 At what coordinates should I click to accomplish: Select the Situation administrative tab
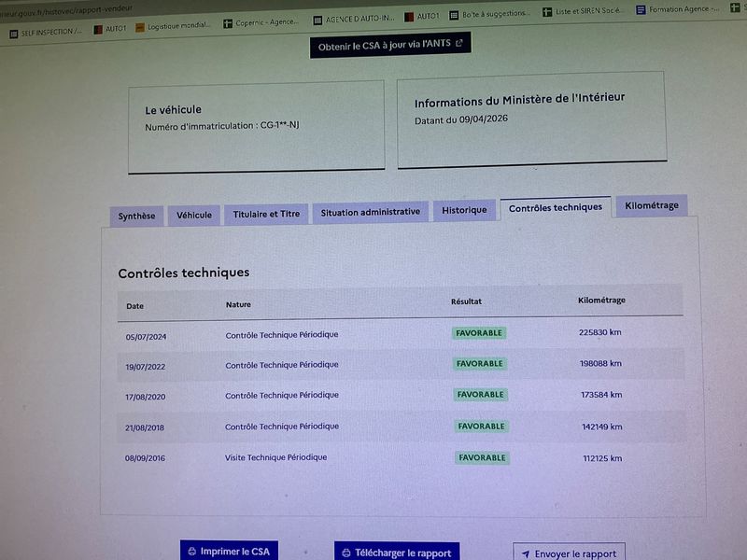coord(370,213)
